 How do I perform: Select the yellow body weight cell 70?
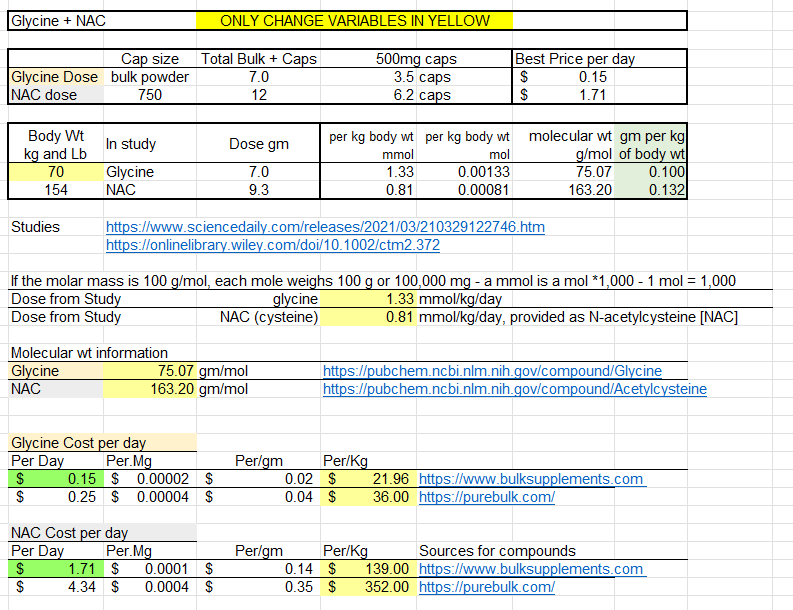[56, 172]
